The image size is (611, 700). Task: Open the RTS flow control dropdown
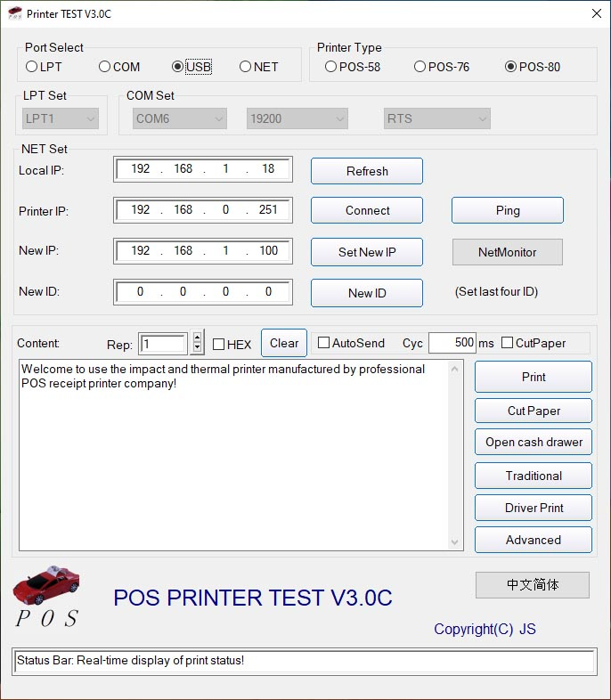[437, 118]
